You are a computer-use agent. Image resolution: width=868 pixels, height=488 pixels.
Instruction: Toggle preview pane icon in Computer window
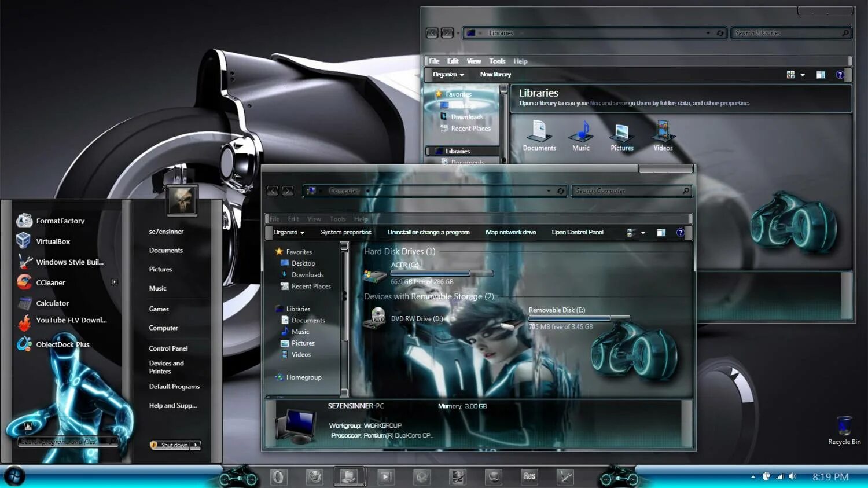click(661, 233)
